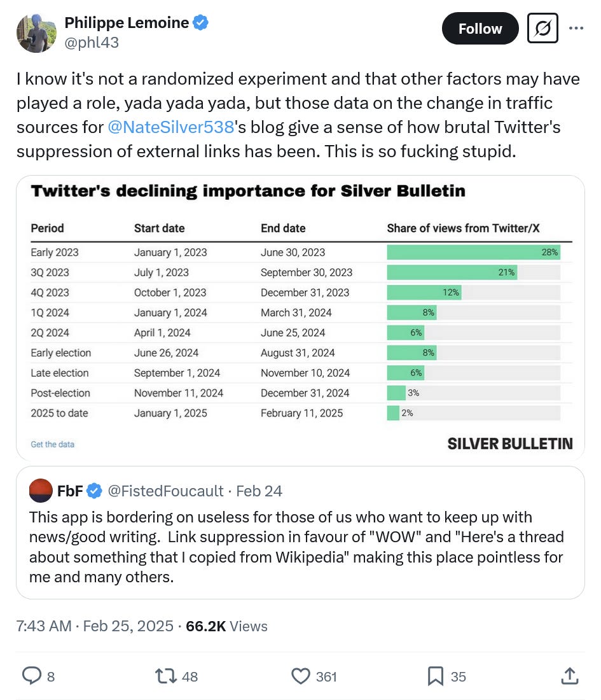Click Philippe Lemoine's verified badge
Image resolution: width=601 pixels, height=700 pixels.
[x=200, y=22]
